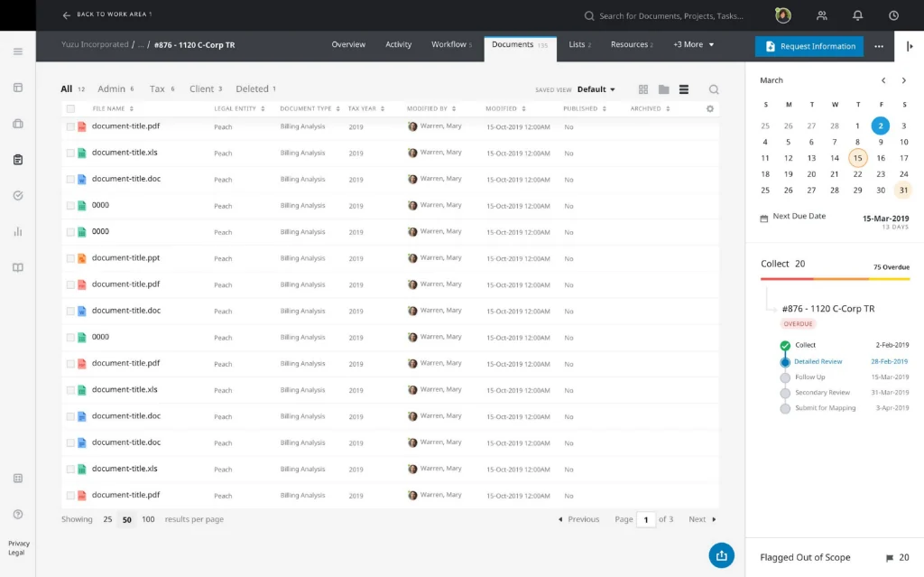
Task: Switch to the Lists tab
Action: pos(579,44)
